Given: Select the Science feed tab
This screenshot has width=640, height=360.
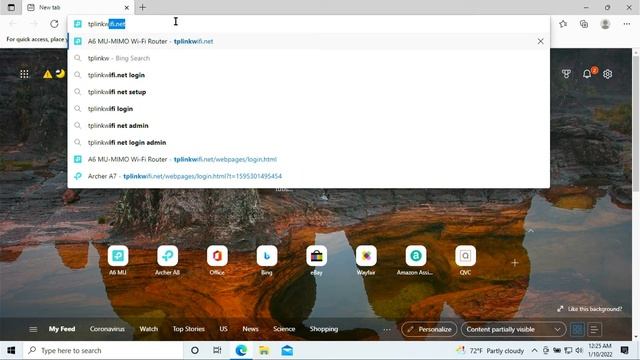Looking at the screenshot, I should click(x=284, y=329).
